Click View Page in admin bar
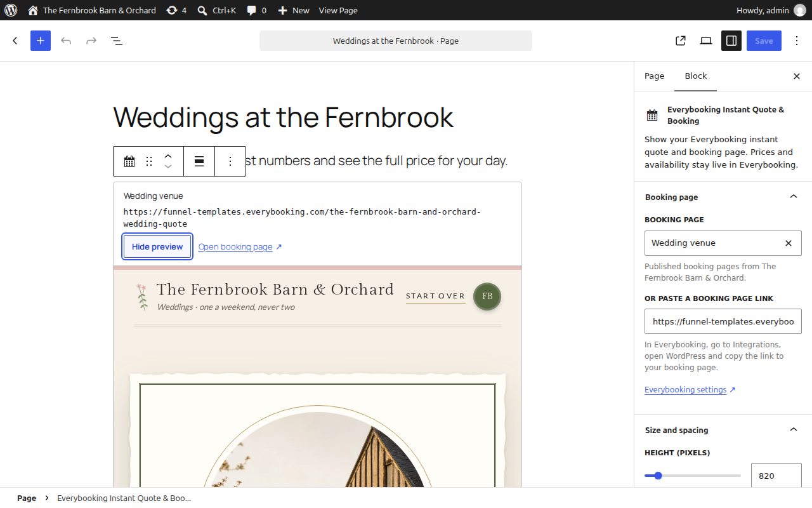 coord(338,10)
